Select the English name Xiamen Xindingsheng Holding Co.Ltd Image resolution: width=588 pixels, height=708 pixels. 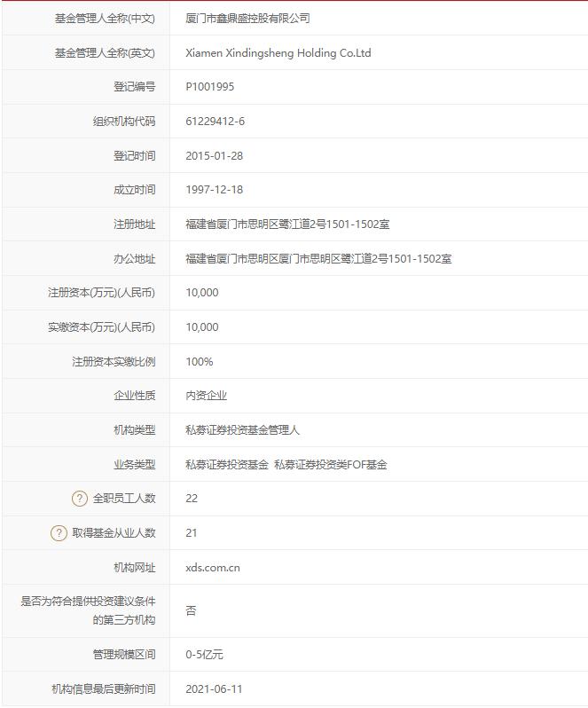(278, 53)
